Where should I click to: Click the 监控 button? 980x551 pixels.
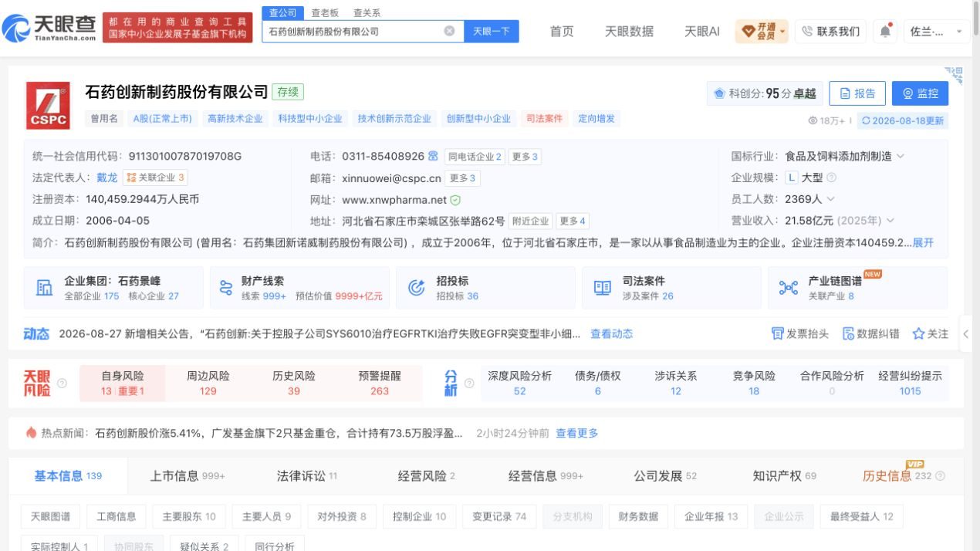tap(920, 93)
